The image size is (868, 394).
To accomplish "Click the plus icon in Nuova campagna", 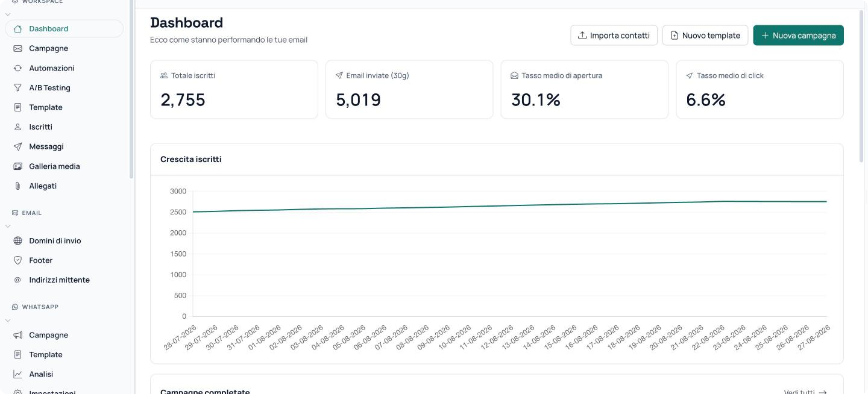I will (x=765, y=36).
